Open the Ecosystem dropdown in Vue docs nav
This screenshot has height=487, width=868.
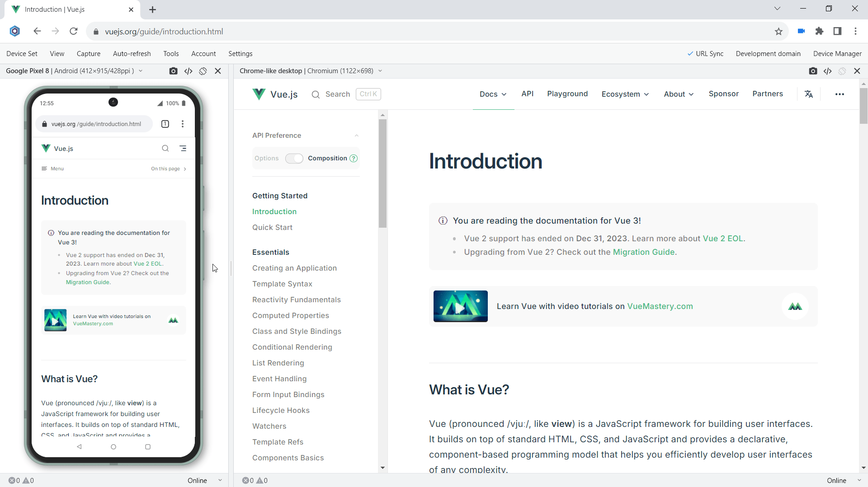(x=625, y=94)
